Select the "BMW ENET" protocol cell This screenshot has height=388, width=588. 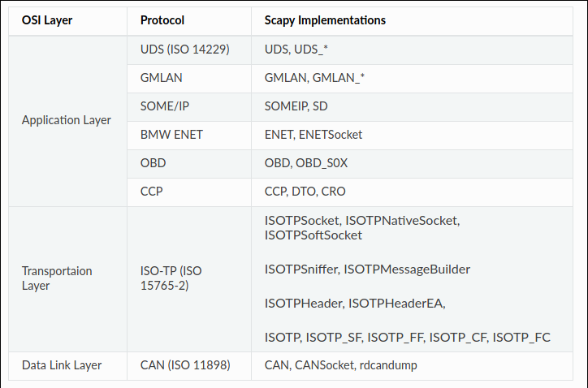(x=171, y=135)
